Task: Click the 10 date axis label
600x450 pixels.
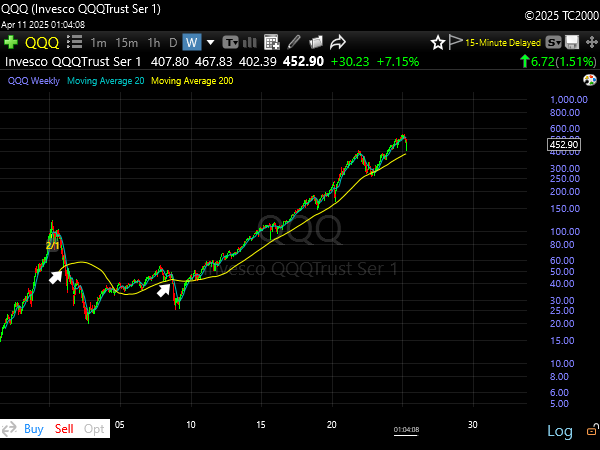Action: (191, 424)
